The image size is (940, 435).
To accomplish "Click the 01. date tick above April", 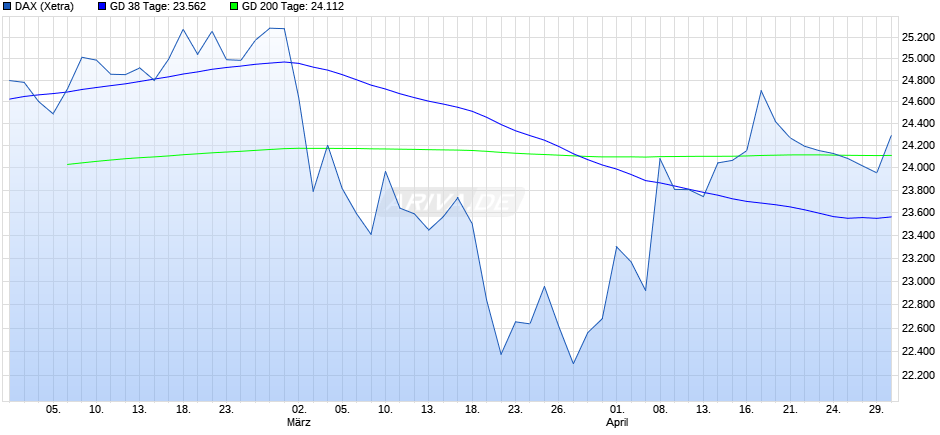I will click(x=617, y=410).
